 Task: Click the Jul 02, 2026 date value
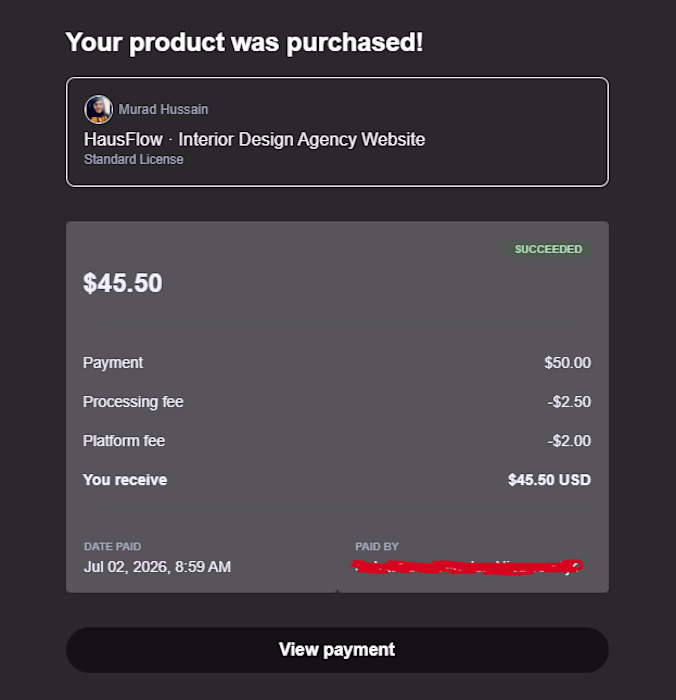pyautogui.click(x=157, y=567)
